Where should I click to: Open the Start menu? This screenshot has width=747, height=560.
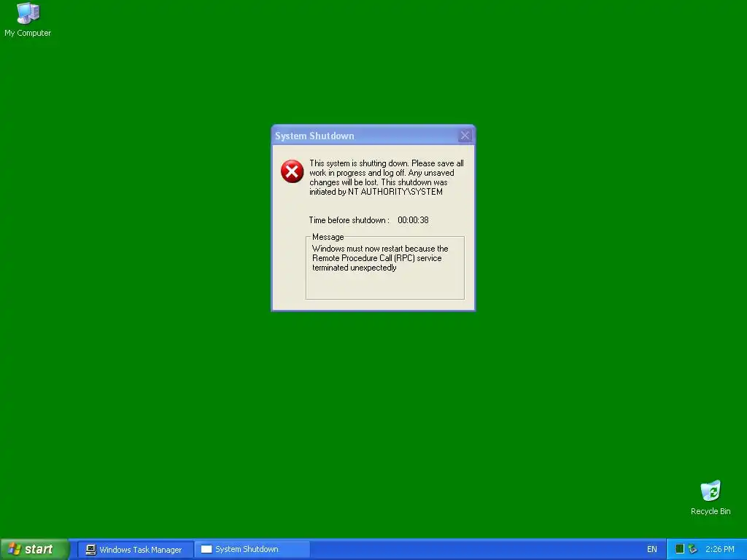click(34, 549)
